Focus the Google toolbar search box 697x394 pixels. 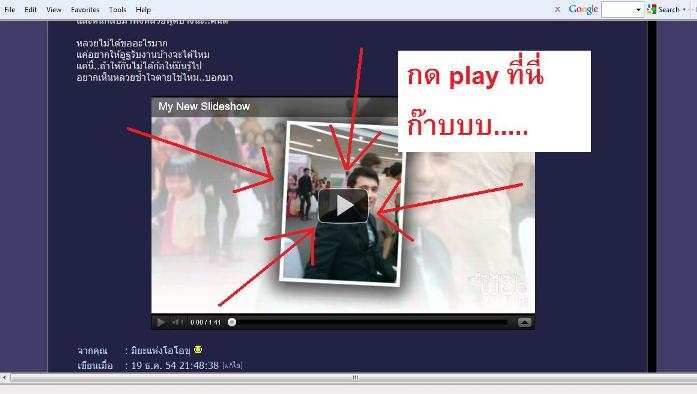[x=618, y=9]
